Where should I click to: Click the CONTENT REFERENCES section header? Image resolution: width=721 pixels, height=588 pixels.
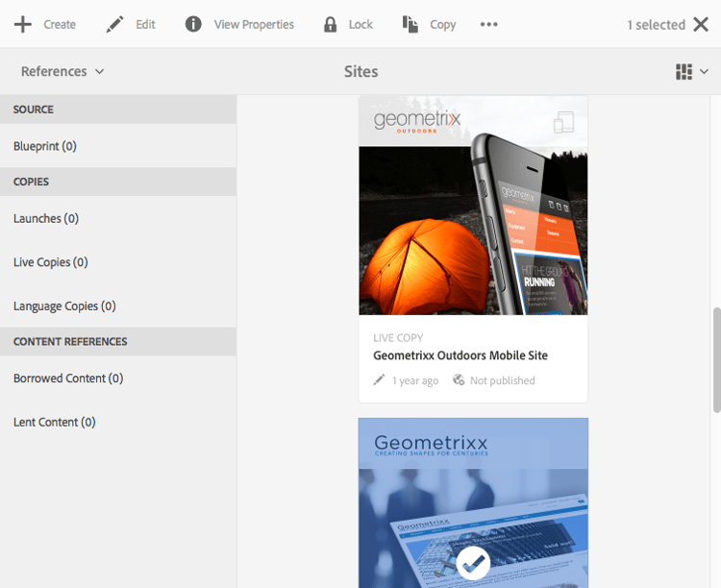click(x=118, y=342)
